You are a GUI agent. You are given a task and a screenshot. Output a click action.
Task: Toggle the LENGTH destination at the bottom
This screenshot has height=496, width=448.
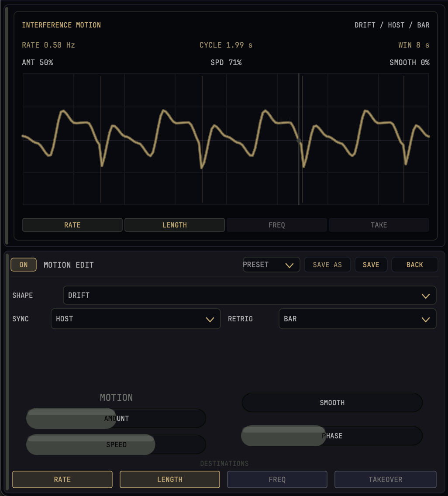(169, 479)
